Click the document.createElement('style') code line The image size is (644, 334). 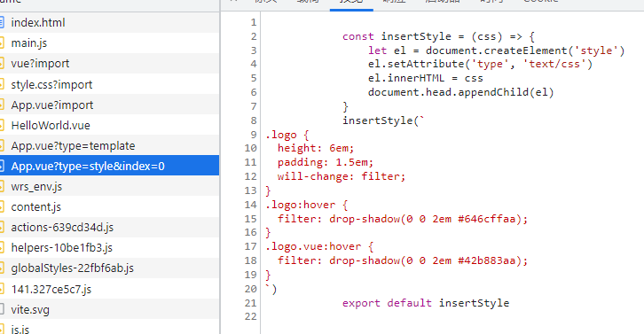(x=496, y=50)
